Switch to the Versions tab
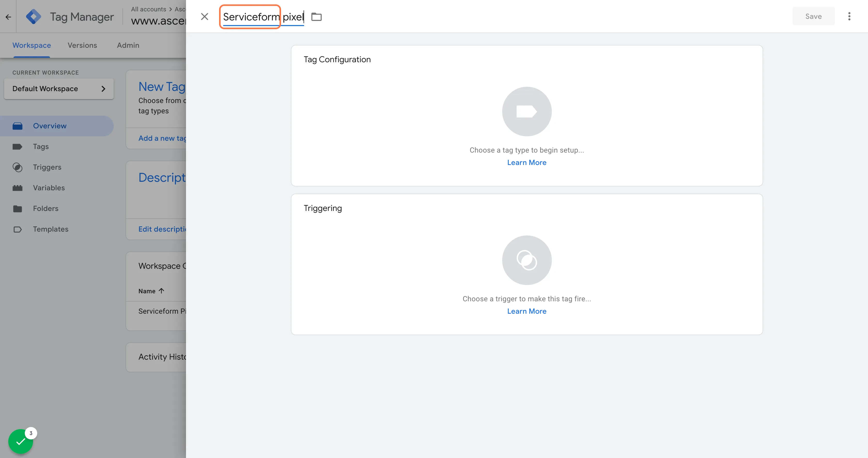This screenshot has width=868, height=458. click(82, 45)
